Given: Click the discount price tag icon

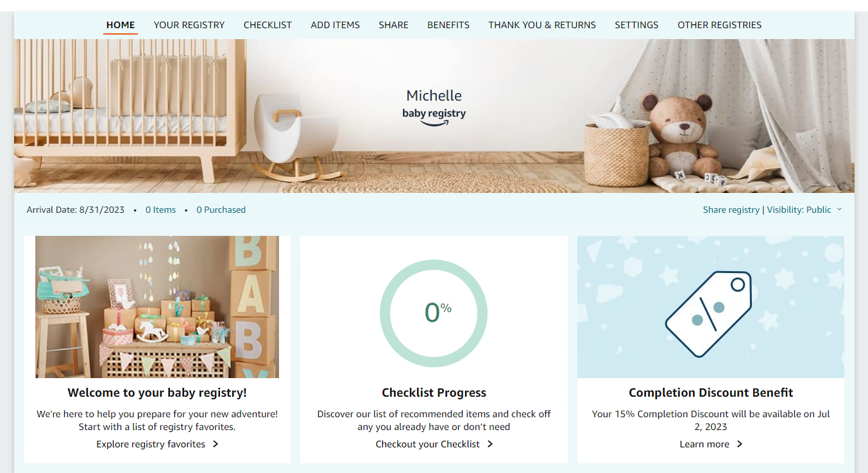Looking at the screenshot, I should [708, 313].
